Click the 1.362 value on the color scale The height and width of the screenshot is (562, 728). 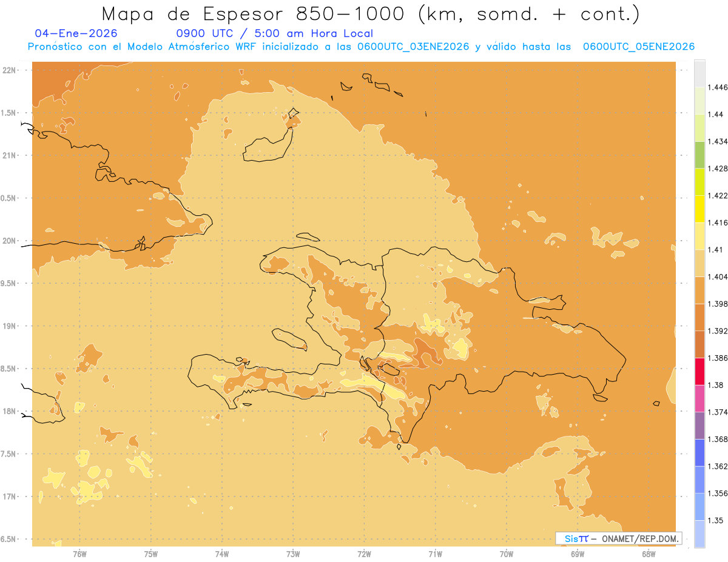coord(717,466)
